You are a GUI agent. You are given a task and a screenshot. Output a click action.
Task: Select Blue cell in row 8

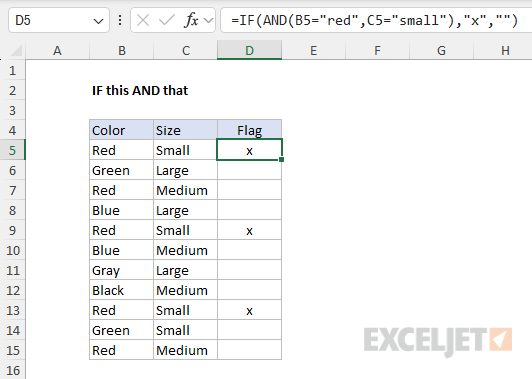coord(121,210)
